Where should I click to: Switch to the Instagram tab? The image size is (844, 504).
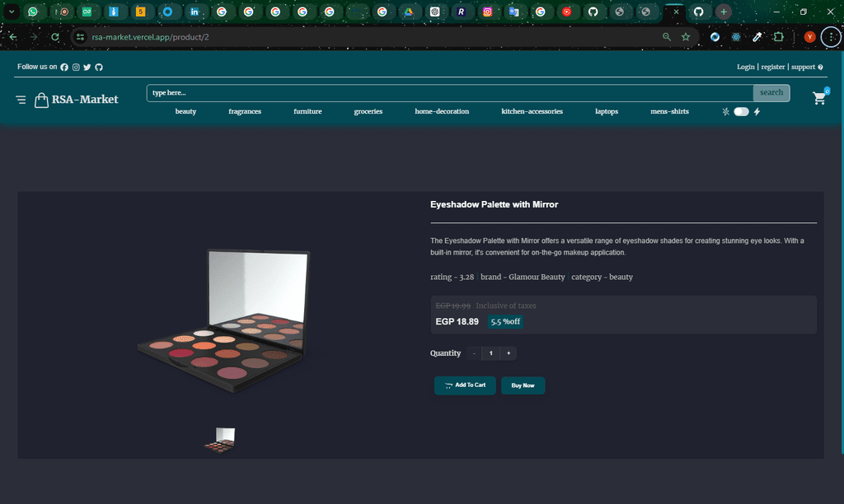pos(487,12)
